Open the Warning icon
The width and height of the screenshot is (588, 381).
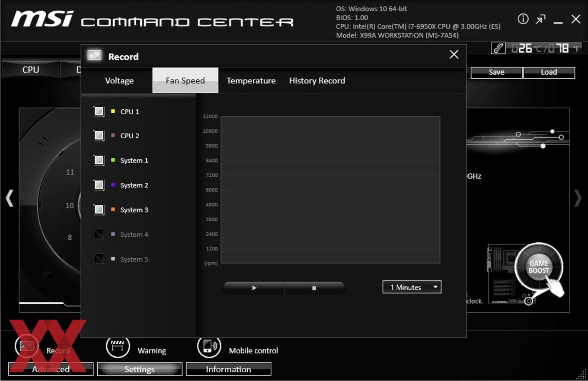118,346
